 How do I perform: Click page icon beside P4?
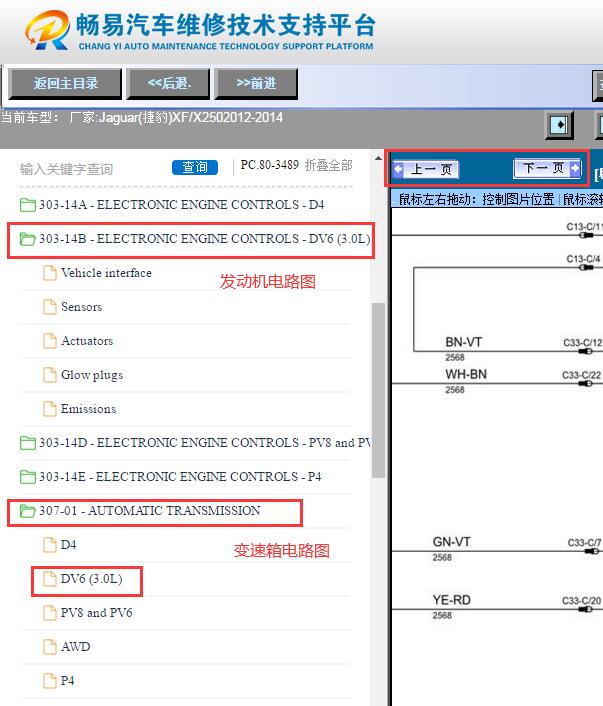[x=50, y=681]
